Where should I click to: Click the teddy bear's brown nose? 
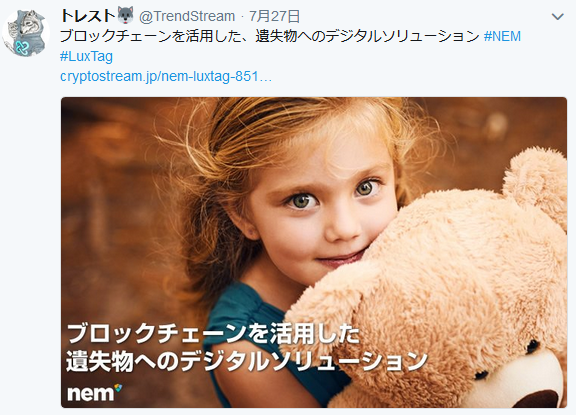point(540,400)
